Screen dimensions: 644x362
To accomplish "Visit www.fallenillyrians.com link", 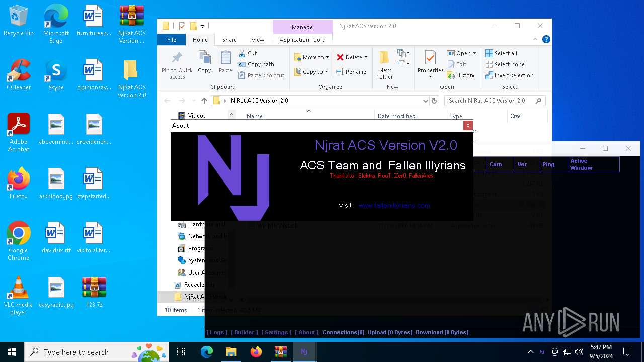I will coord(394,205).
